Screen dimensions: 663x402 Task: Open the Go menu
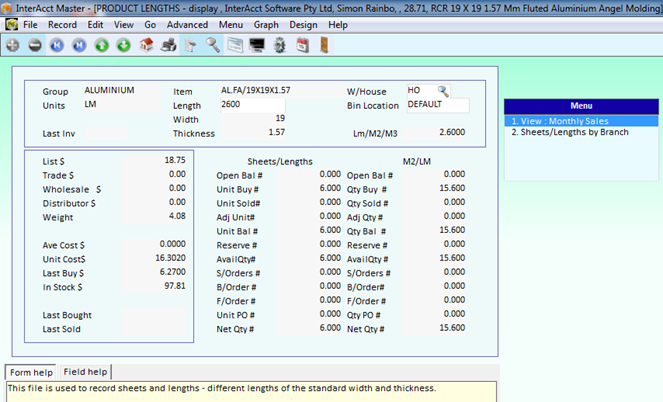click(150, 25)
